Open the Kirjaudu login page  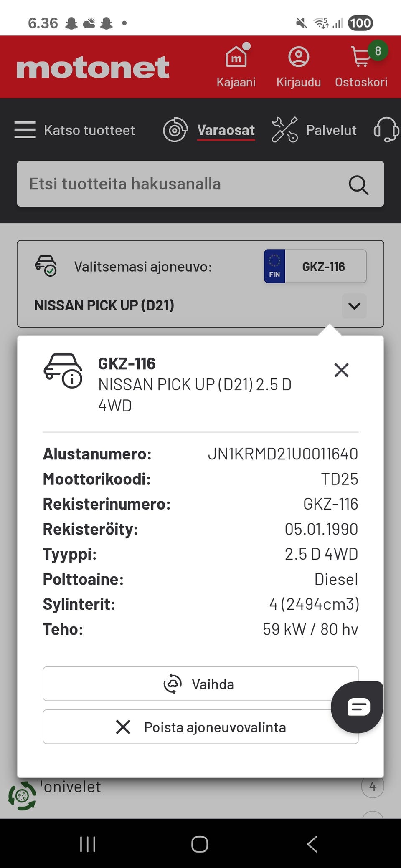299,67
